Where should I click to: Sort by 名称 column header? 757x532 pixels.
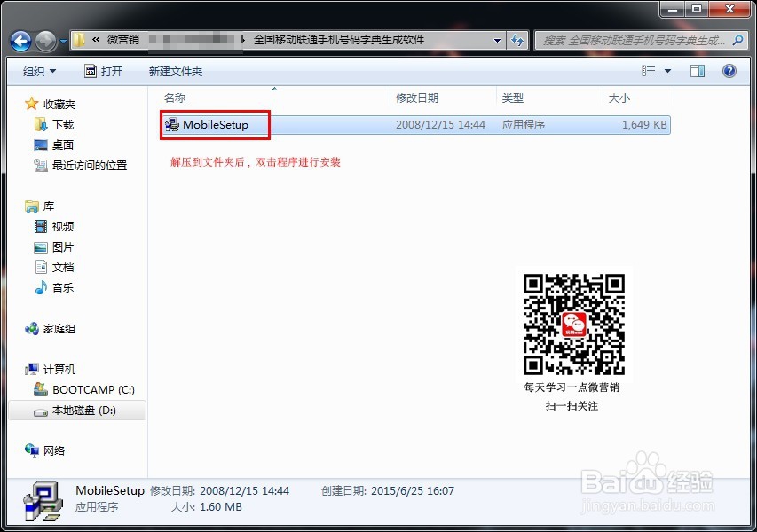pyautogui.click(x=175, y=98)
